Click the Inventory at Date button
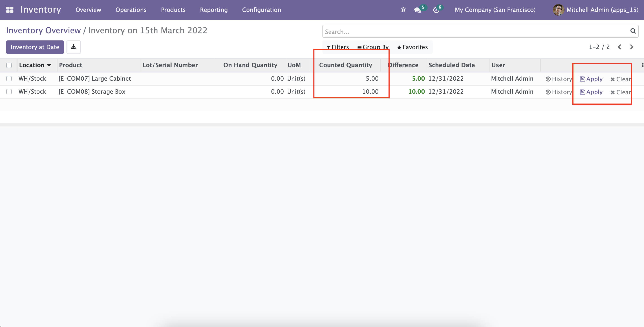 pos(35,47)
